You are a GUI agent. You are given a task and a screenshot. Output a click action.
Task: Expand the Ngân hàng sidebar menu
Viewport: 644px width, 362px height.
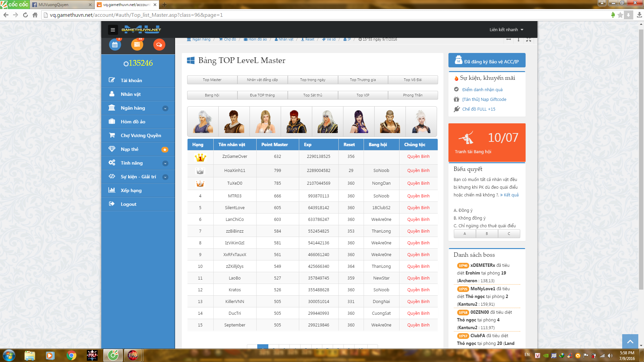165,108
